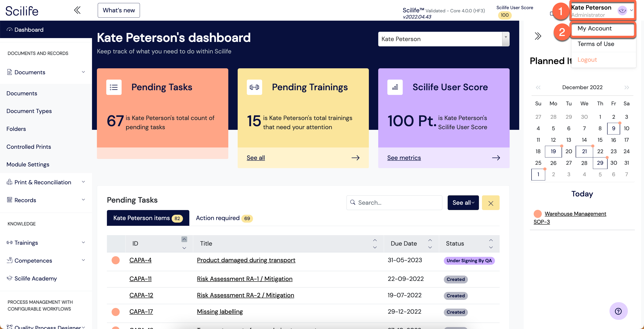The width and height of the screenshot is (644, 329).
Task: Go to next month in calendar
Action: point(626,87)
